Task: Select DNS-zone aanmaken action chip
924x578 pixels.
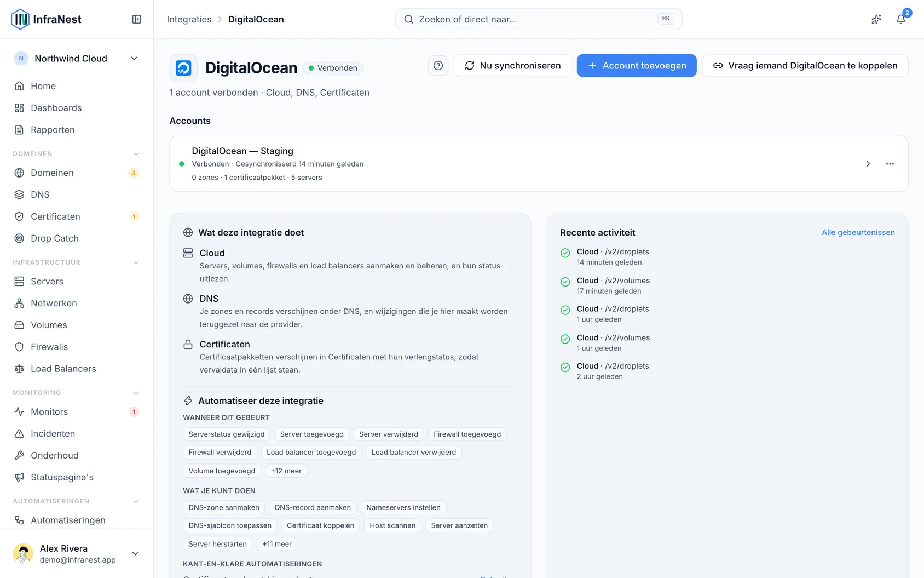Action: (x=224, y=508)
